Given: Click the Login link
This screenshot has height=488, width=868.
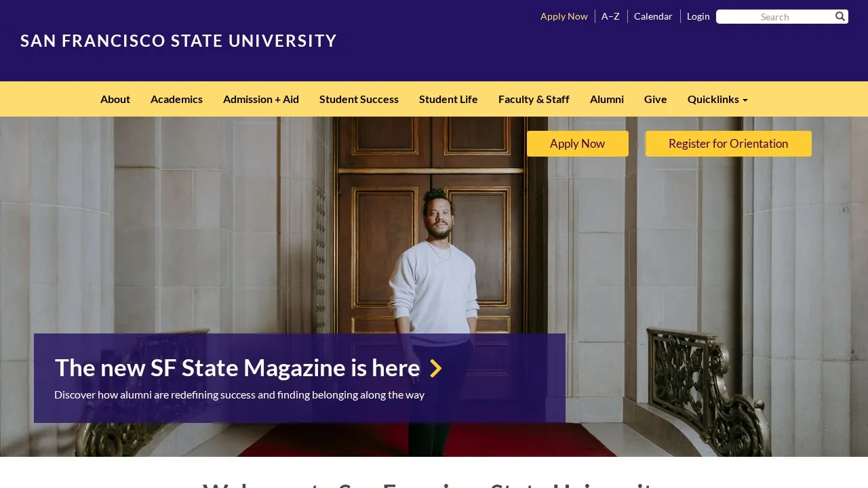Looking at the screenshot, I should [x=698, y=16].
